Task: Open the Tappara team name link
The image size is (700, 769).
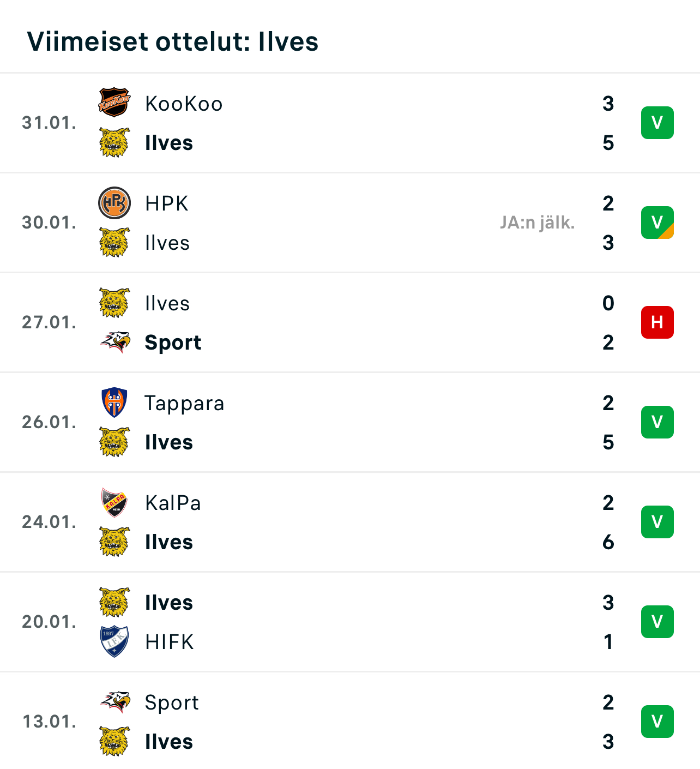Action: tap(184, 403)
